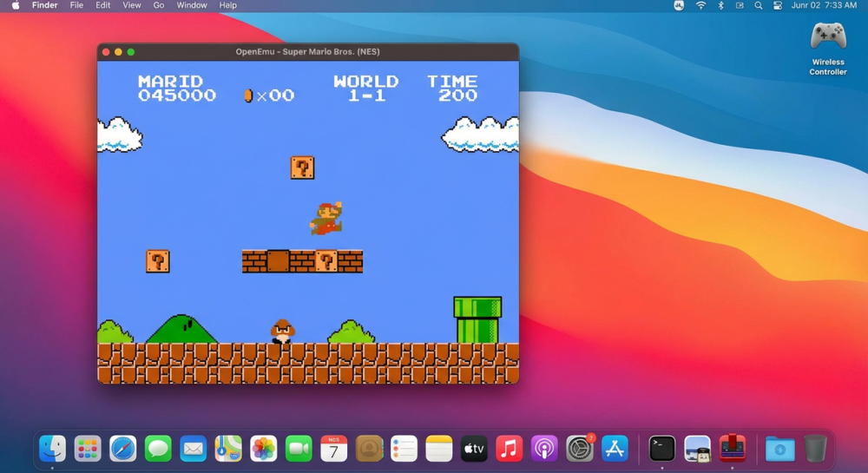
Task: Click the 045000 score text in game
Action: click(x=176, y=95)
